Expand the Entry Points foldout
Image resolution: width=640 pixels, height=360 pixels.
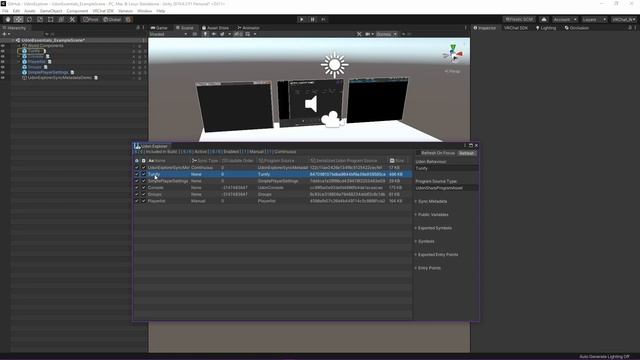click(x=428, y=268)
